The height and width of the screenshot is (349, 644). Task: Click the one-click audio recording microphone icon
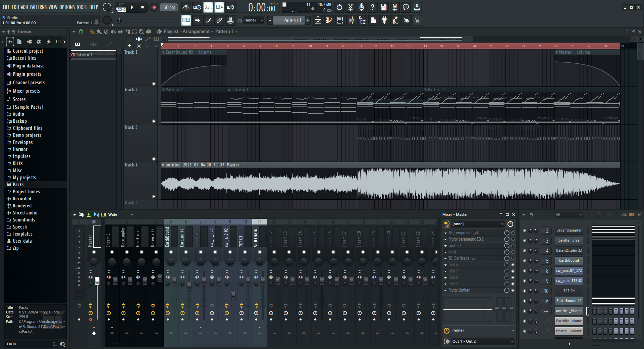[362, 7]
